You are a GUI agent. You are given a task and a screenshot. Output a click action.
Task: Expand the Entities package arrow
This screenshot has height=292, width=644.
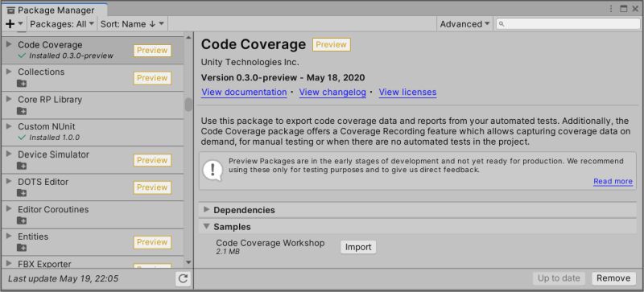(x=9, y=236)
